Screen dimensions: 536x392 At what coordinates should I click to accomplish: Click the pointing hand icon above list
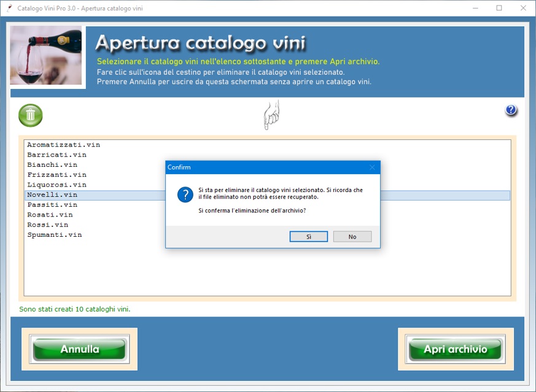tap(272, 115)
